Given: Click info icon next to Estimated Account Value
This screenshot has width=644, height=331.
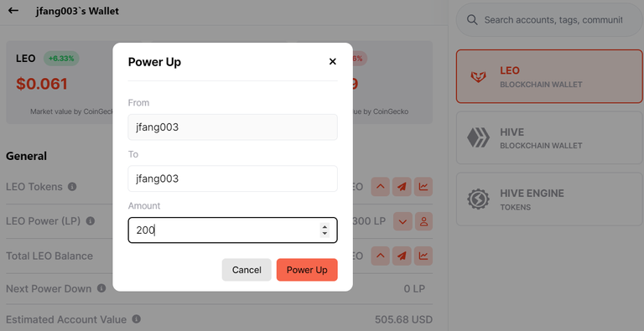Looking at the screenshot, I should coord(137,318).
